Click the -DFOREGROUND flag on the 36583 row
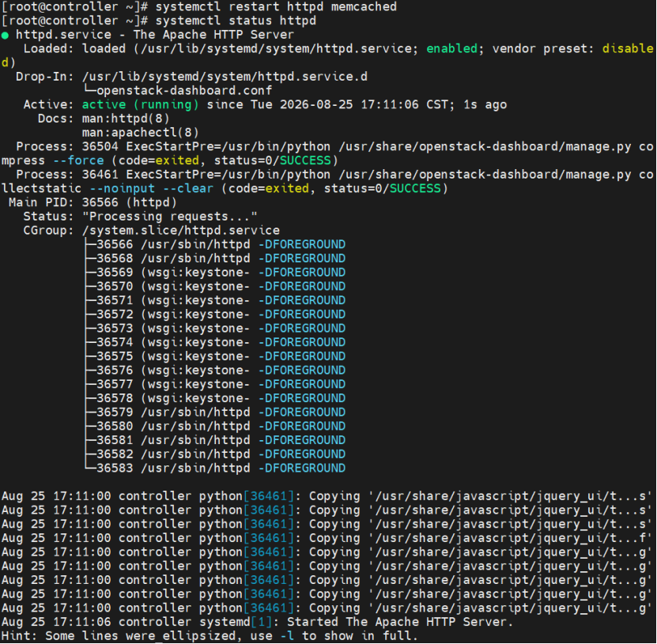 coord(302,468)
